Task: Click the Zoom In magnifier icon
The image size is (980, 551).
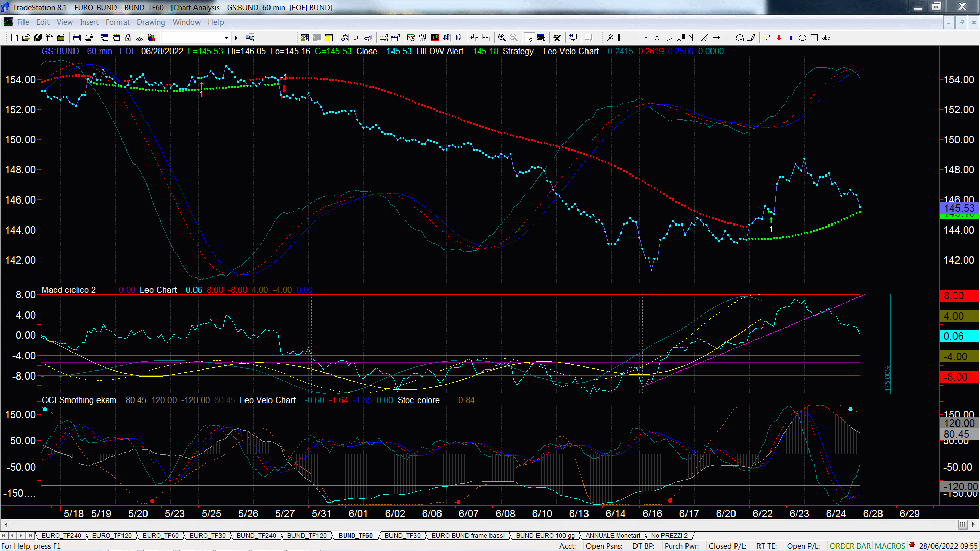Action: pos(502,38)
